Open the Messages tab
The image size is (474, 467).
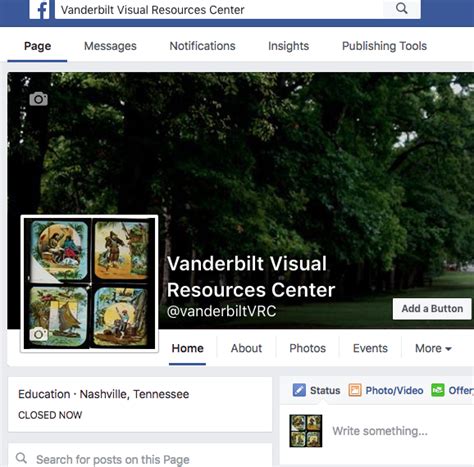pyautogui.click(x=110, y=46)
